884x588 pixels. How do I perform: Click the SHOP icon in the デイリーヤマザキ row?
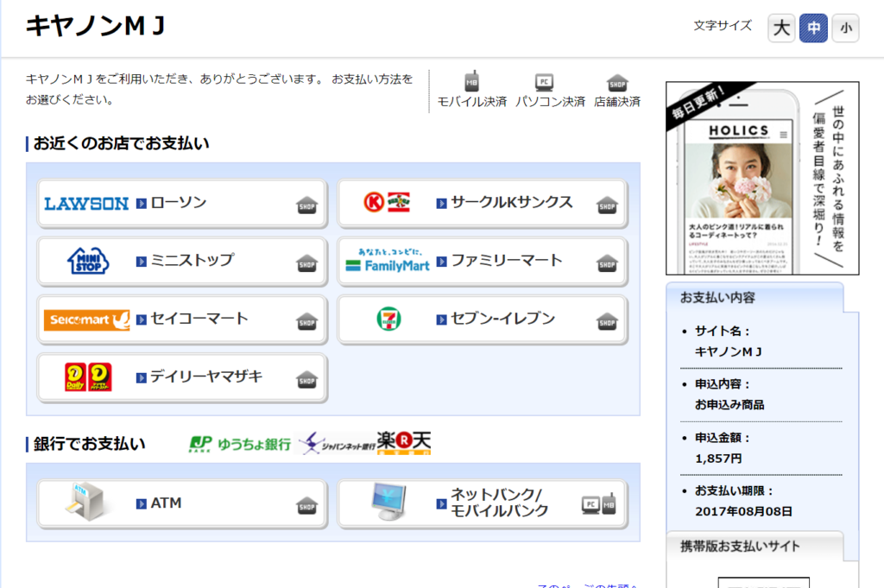click(306, 379)
